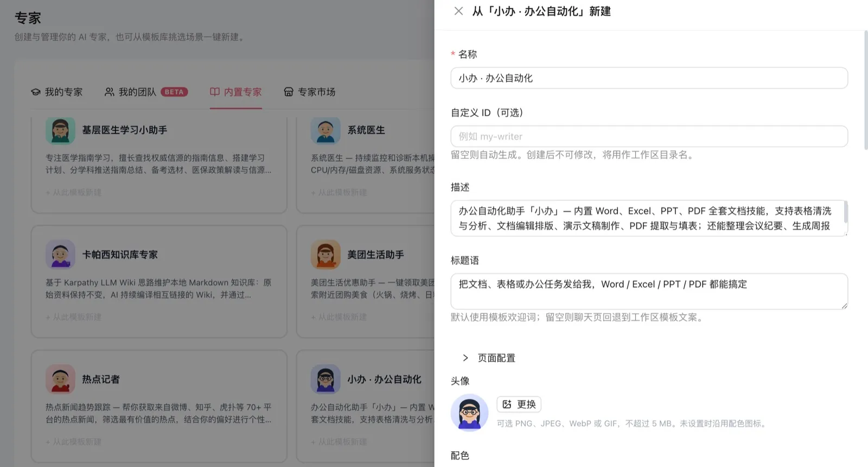Click the panel's vertical scrollbar

(x=865, y=90)
